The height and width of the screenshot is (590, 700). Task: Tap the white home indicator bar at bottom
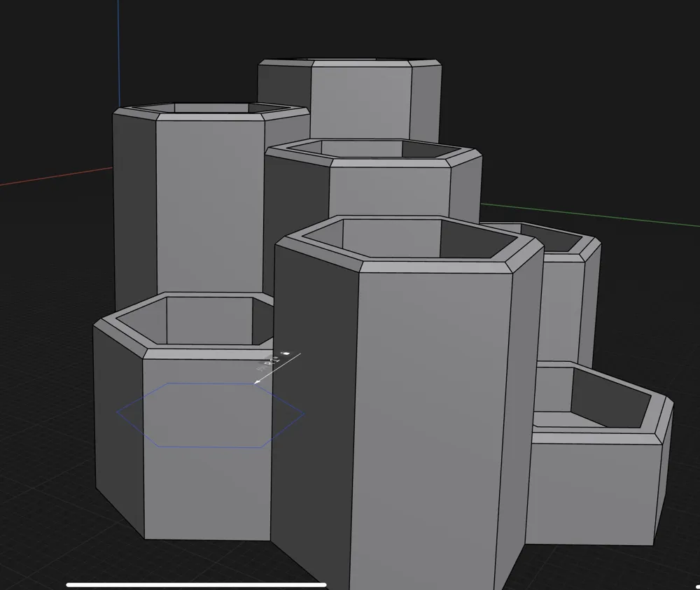[x=196, y=582]
